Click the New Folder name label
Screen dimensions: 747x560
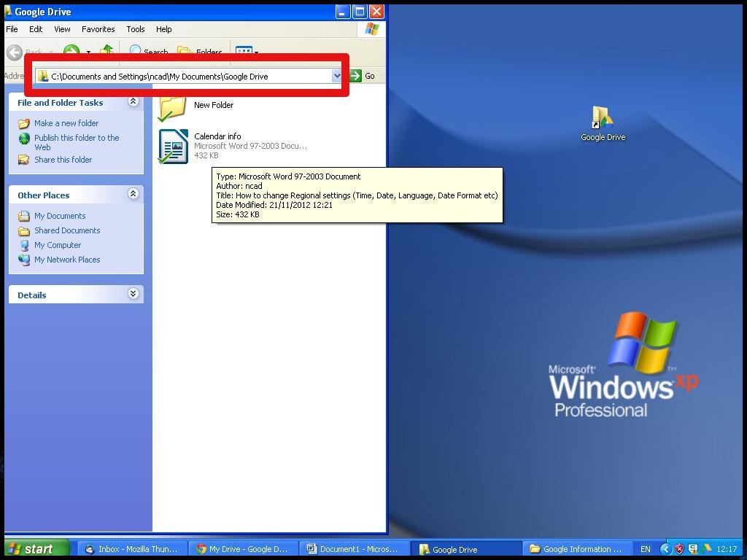coord(214,105)
